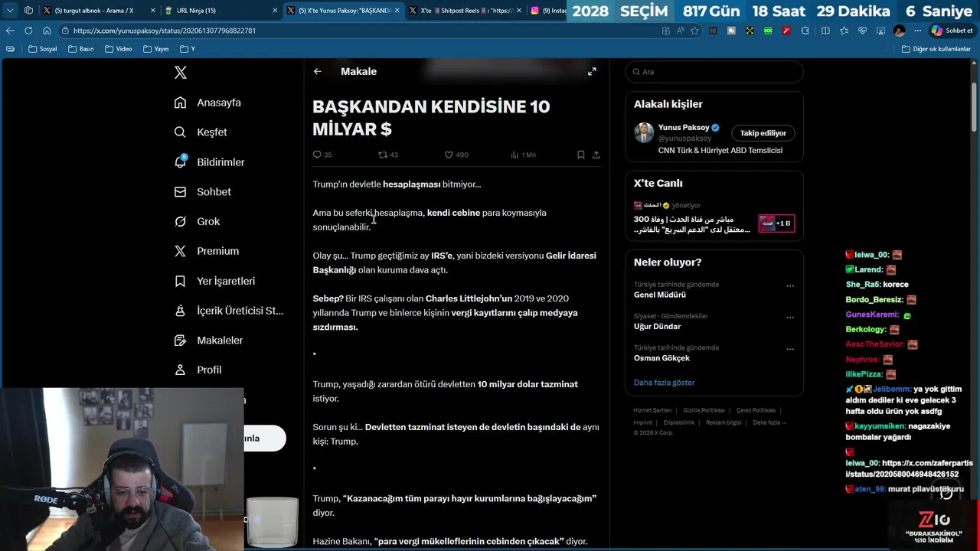Reload the page

[28, 31]
